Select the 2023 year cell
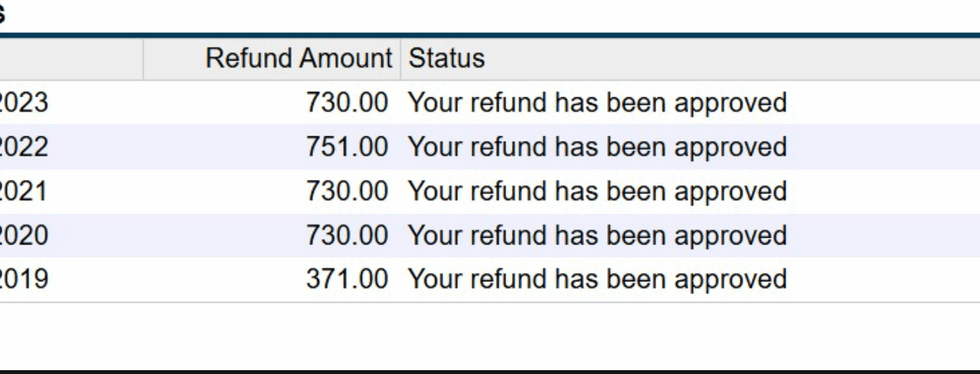Viewport: 980px width, 374px height. tap(24, 103)
